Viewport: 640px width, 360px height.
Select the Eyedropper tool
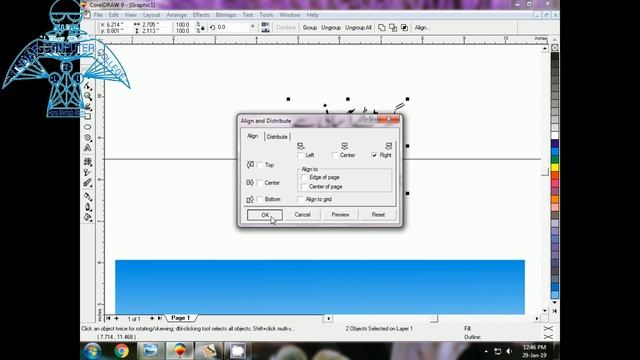[x=88, y=197]
